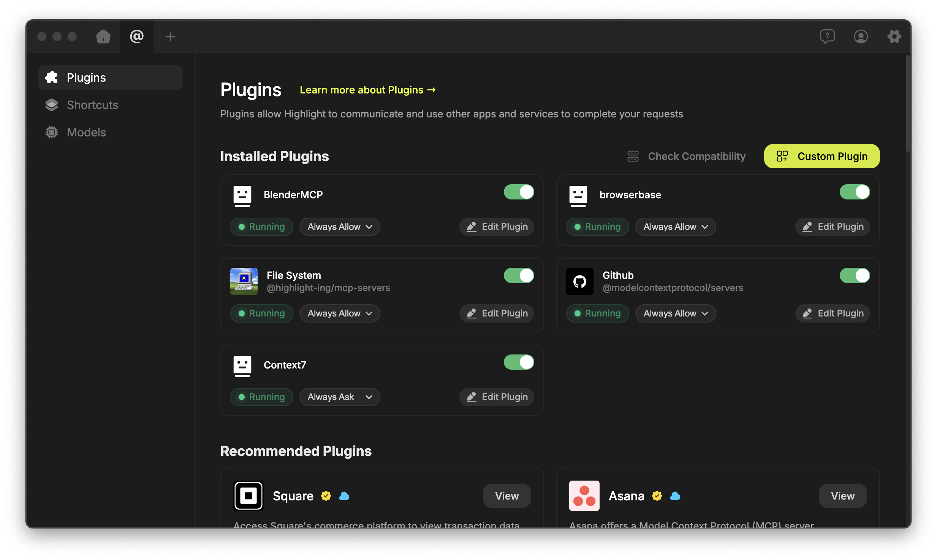Click the home icon in title bar
Viewport: 937px width, 560px height.
[103, 36]
